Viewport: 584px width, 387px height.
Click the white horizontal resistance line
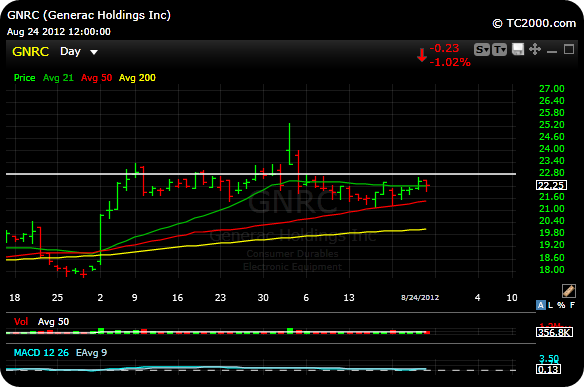coord(261,174)
